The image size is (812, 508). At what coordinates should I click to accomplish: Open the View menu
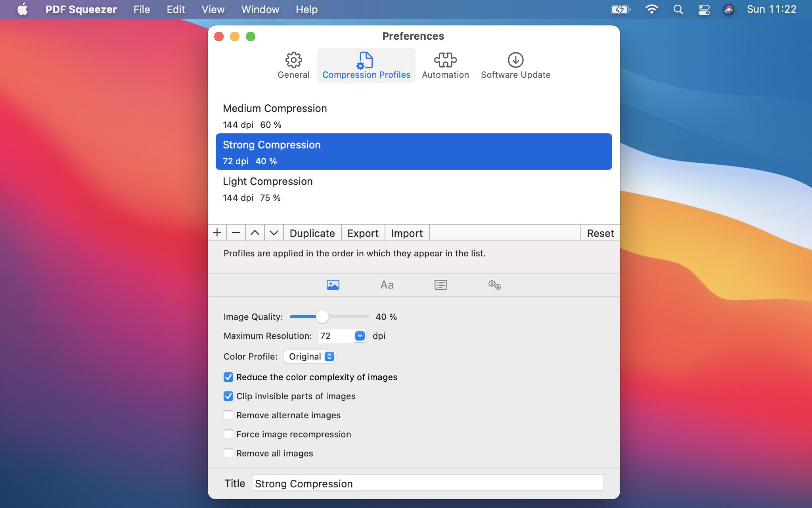click(213, 10)
